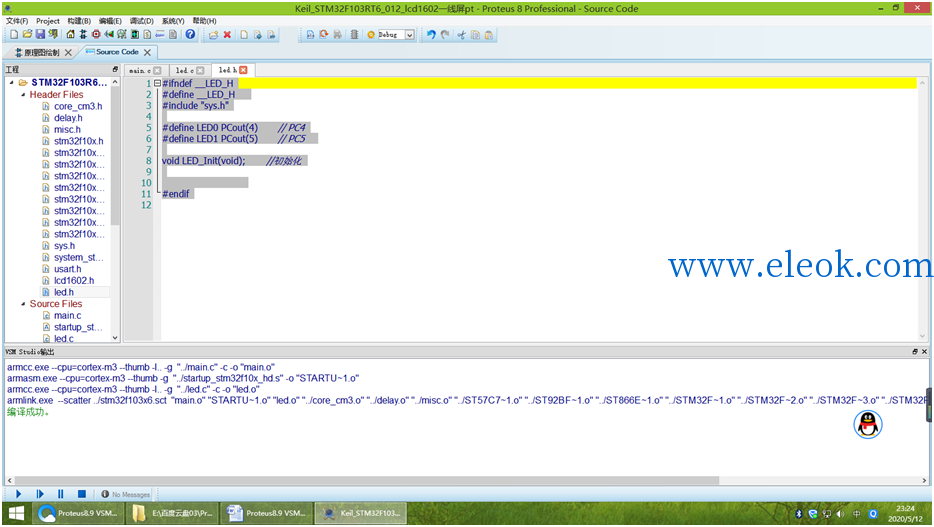This screenshot has width=934, height=527.
Task: Save the project with the floppy disk icon
Action: (40, 35)
